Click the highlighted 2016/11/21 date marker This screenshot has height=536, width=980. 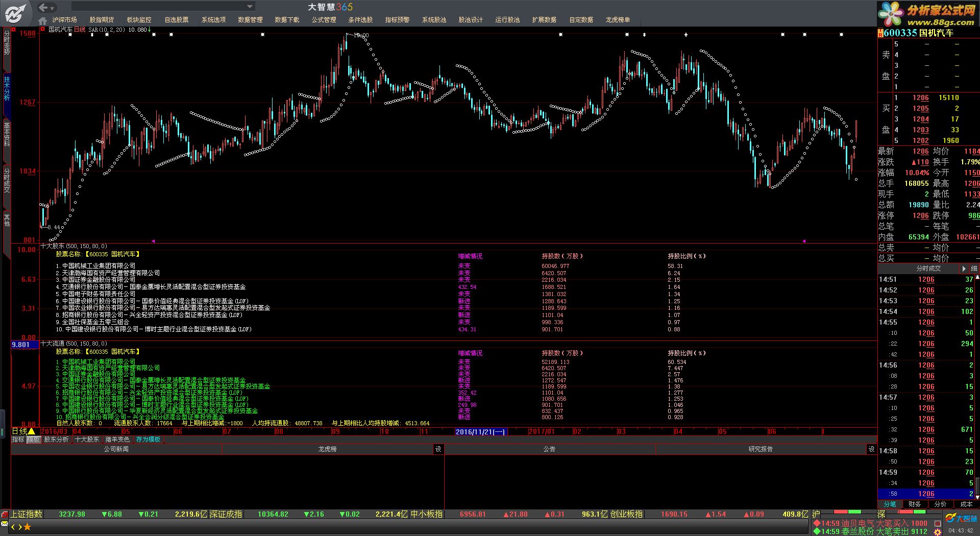481,432
